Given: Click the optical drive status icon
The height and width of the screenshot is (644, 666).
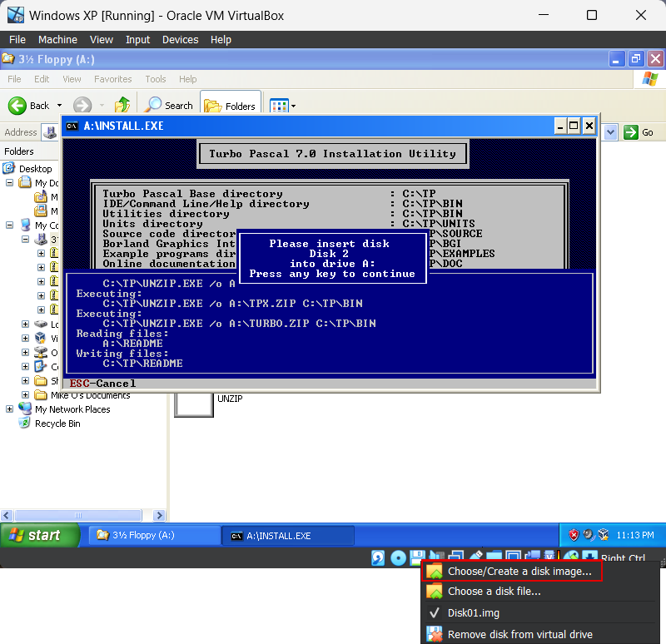Looking at the screenshot, I should [398, 557].
